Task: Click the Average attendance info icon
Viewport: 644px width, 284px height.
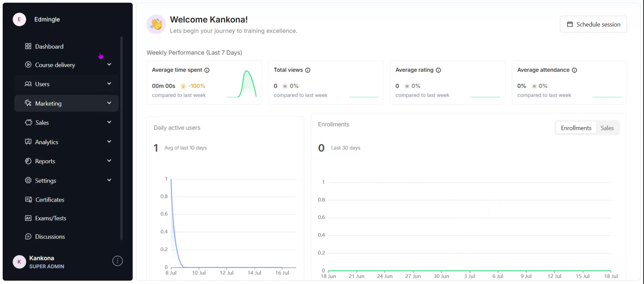Action: 574,70
